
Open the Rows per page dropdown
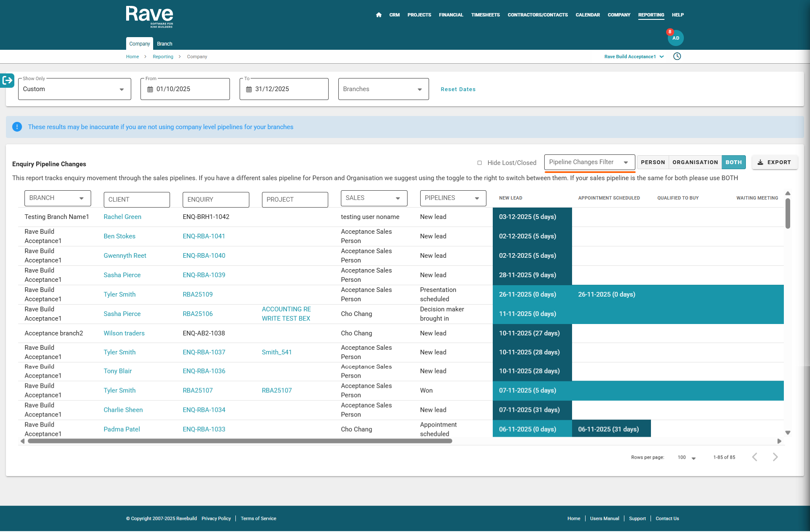pyautogui.click(x=686, y=457)
